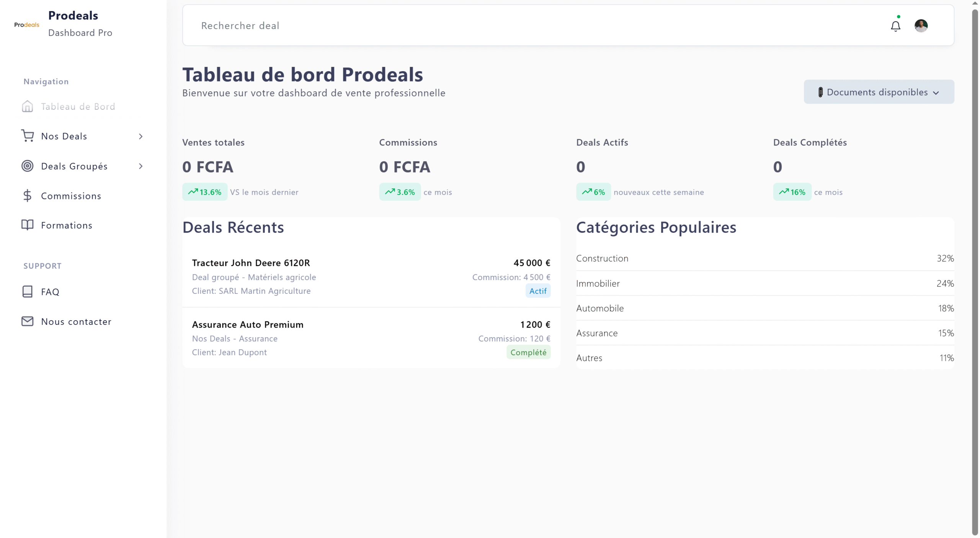Click the paperclip icon on Documents disponibles
Screen dimensions: 980x538
pos(820,92)
